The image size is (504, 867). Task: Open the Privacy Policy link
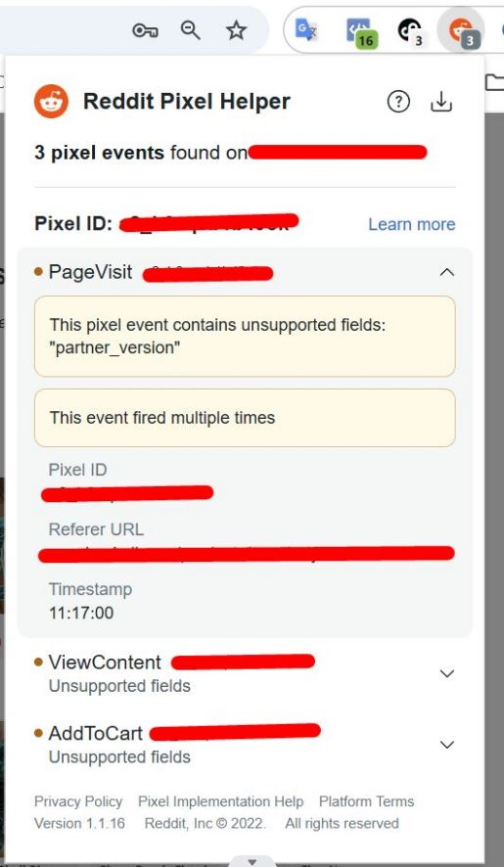(78, 801)
